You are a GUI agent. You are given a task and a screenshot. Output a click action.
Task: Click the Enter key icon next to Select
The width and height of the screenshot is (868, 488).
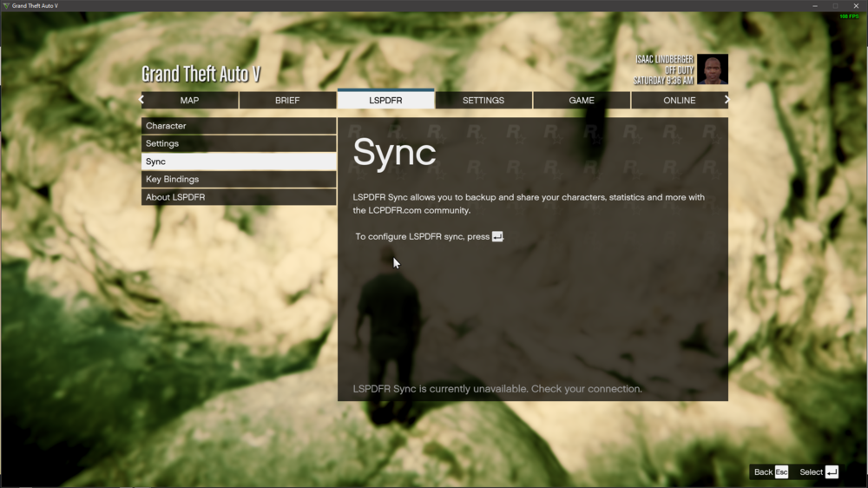point(832,472)
